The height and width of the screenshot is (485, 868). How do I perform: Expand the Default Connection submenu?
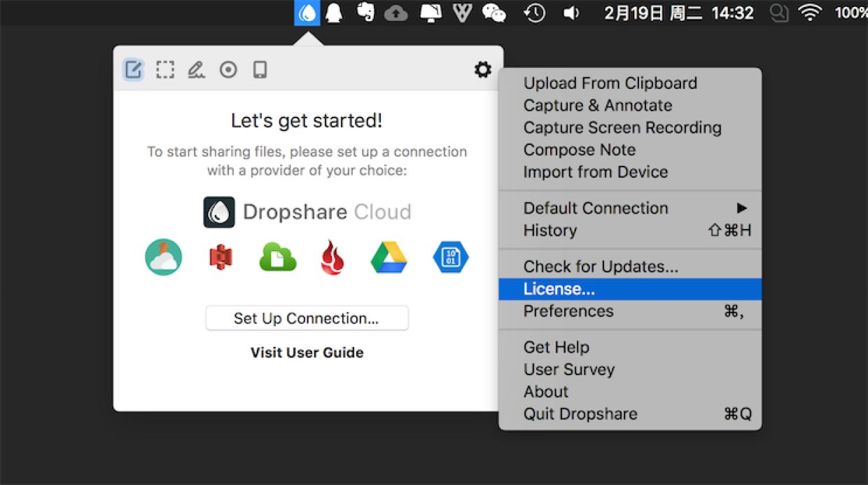click(630, 209)
